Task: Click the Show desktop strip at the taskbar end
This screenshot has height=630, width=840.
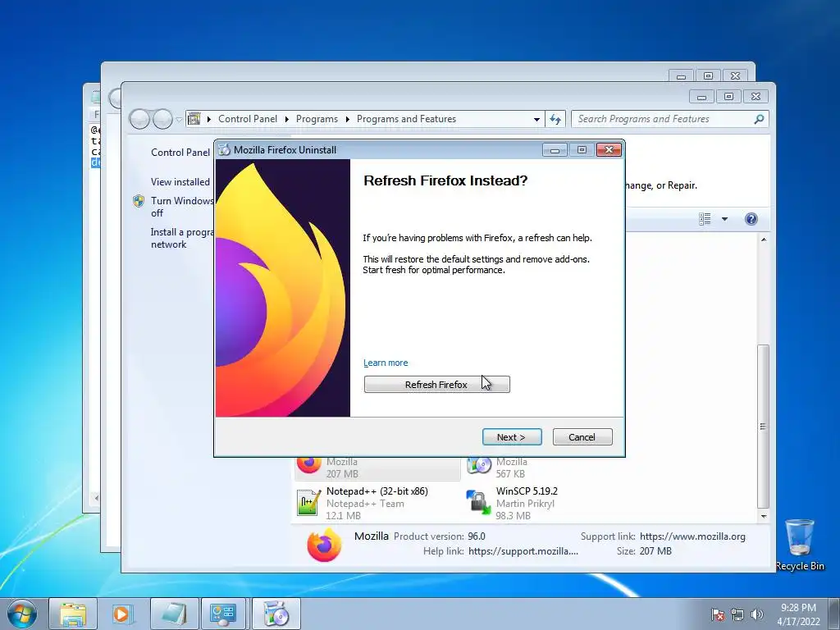Action: click(834, 614)
